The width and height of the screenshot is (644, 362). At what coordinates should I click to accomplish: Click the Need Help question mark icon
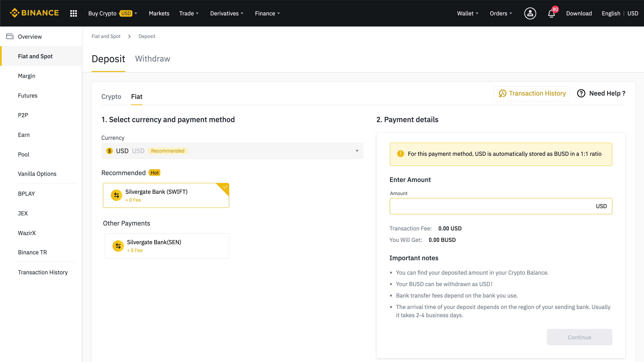tap(581, 93)
